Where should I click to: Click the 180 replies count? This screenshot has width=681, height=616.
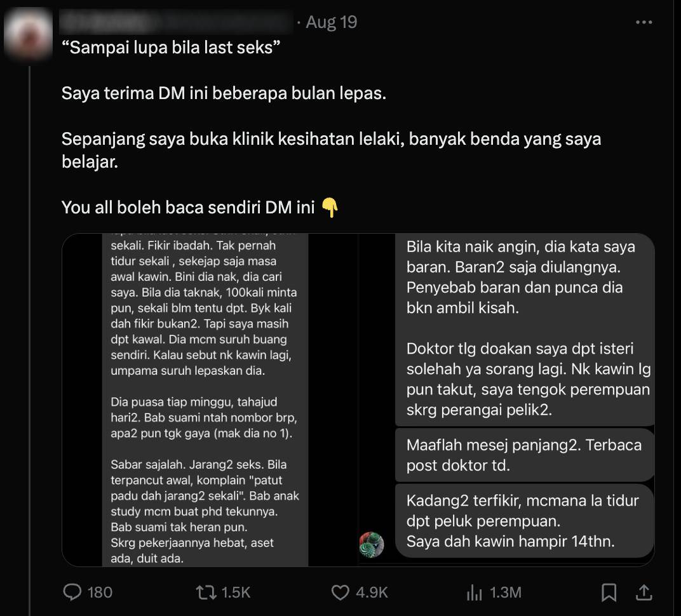pos(100,593)
